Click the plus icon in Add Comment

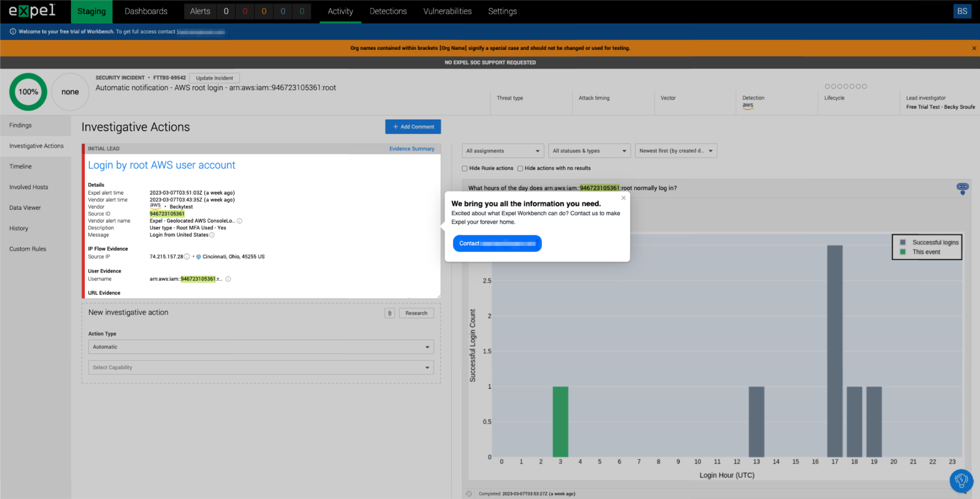[395, 127]
